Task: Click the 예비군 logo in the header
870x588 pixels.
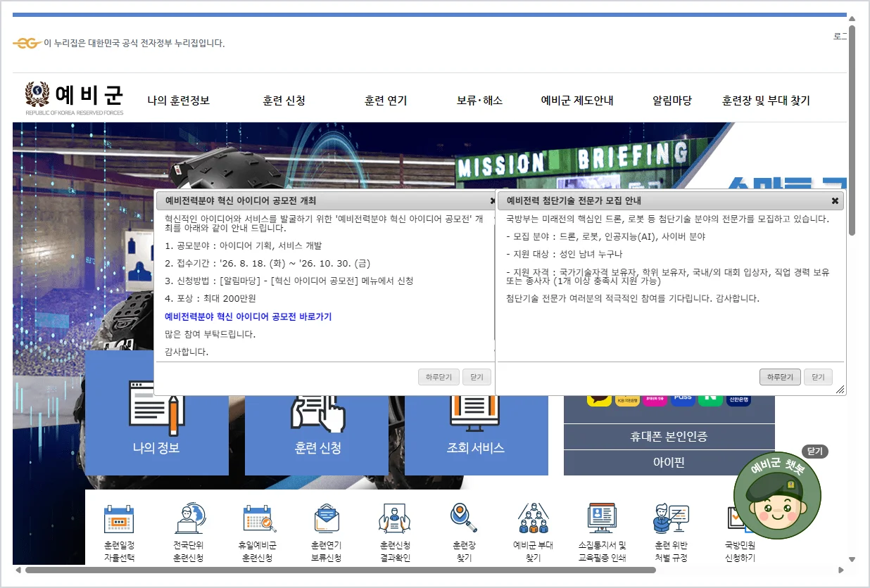Action: (74, 98)
